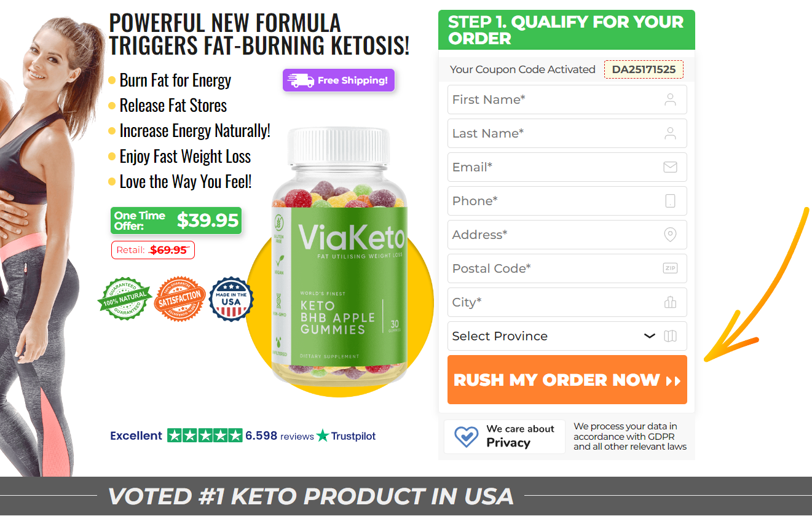Click the ViaKeto gummies bottle image

coord(339,255)
